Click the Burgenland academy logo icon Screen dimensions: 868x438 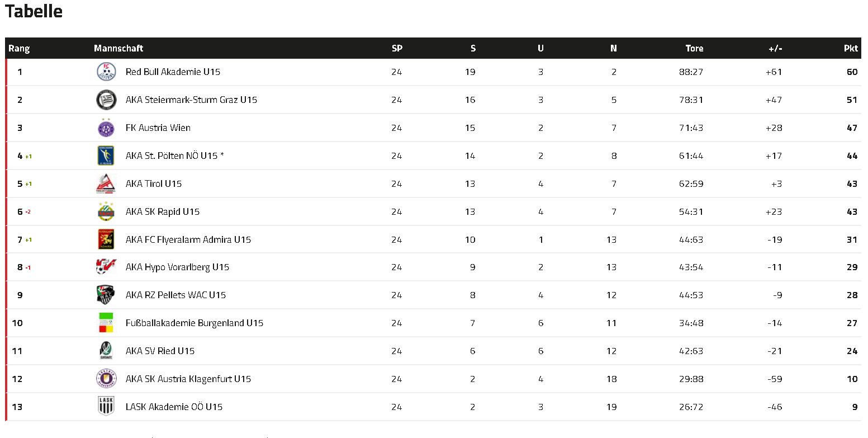[x=106, y=323]
